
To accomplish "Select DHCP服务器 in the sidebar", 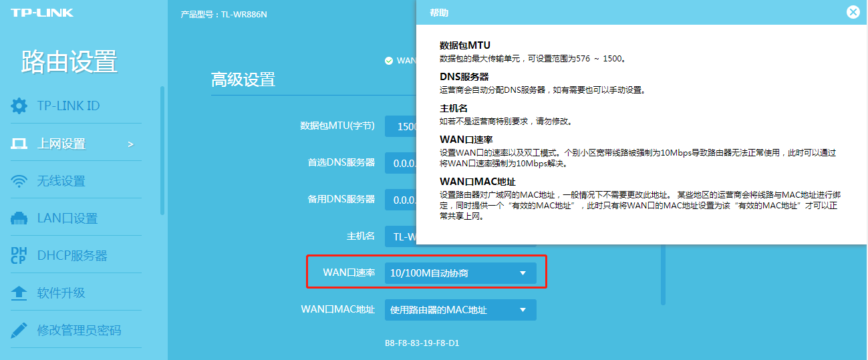I will [72, 256].
